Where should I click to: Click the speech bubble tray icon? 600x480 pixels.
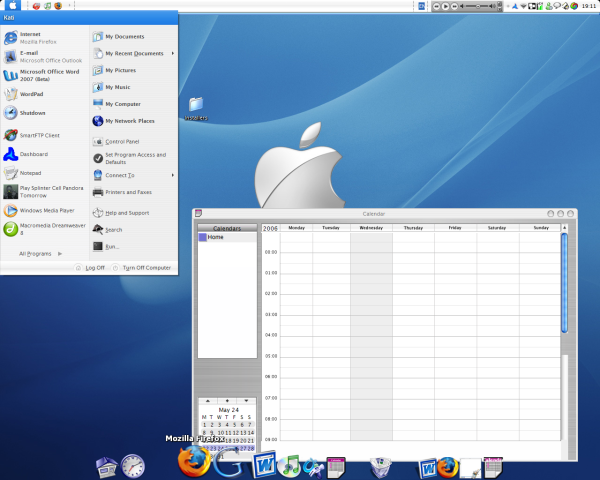coord(557,6)
